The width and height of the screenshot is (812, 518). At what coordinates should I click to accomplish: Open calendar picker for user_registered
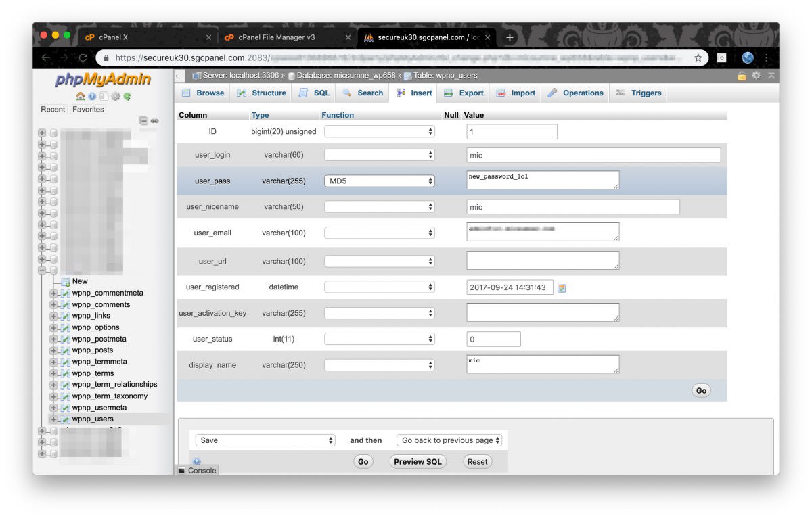click(x=562, y=288)
